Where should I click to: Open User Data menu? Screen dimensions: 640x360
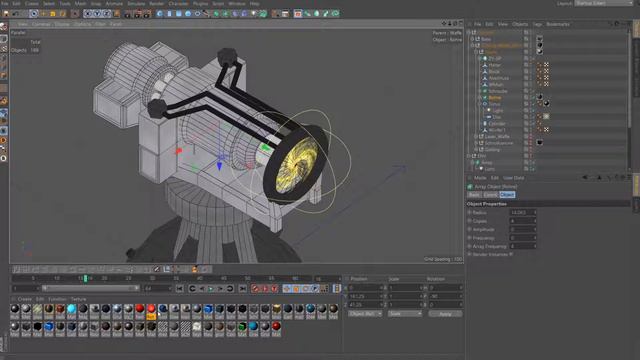[x=513, y=178]
